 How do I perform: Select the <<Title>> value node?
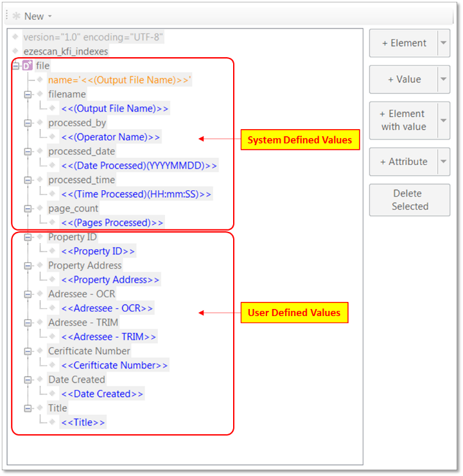click(83, 422)
